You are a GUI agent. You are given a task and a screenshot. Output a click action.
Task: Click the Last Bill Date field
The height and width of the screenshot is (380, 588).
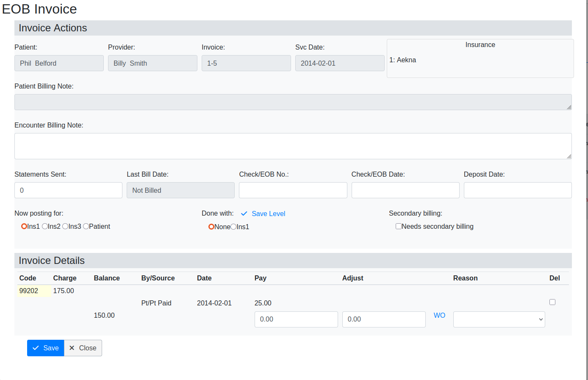coord(180,190)
